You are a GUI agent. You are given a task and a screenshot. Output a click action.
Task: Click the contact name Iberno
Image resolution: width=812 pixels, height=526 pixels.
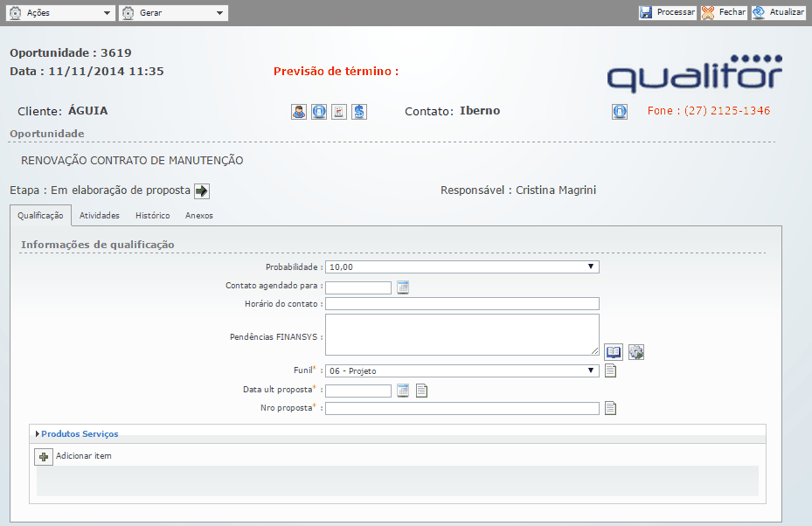tap(480, 111)
